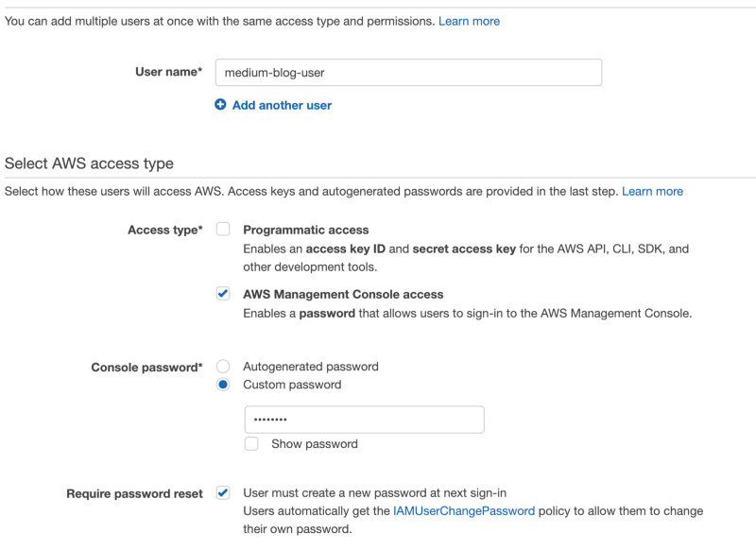The width and height of the screenshot is (756, 550).
Task: Enable the Programmatic access checkbox
Action: [x=223, y=229]
